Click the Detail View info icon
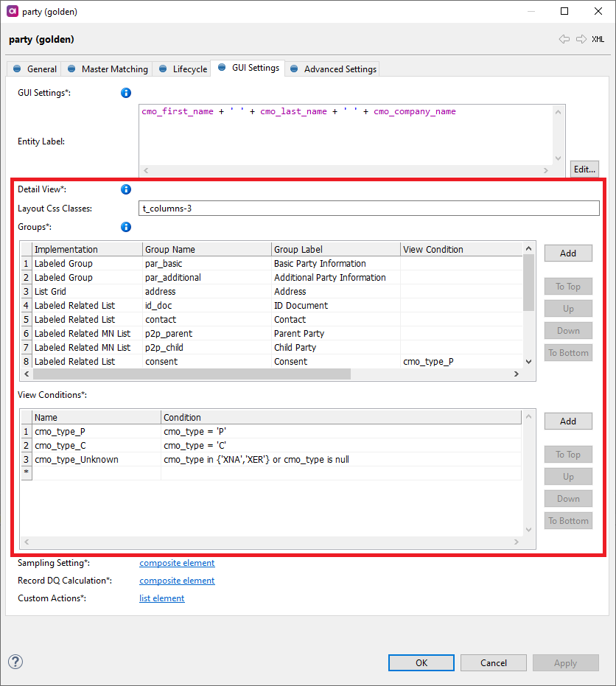Image resolution: width=616 pixels, height=686 pixels. pos(126,189)
